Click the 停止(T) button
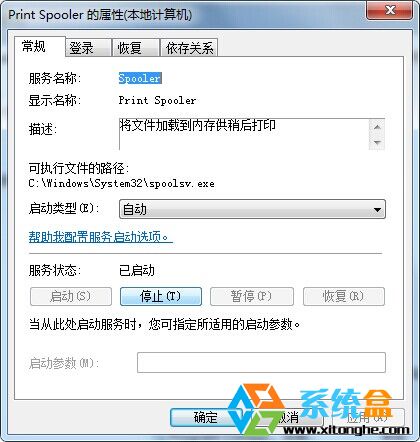The image size is (420, 442). pyautogui.click(x=161, y=296)
